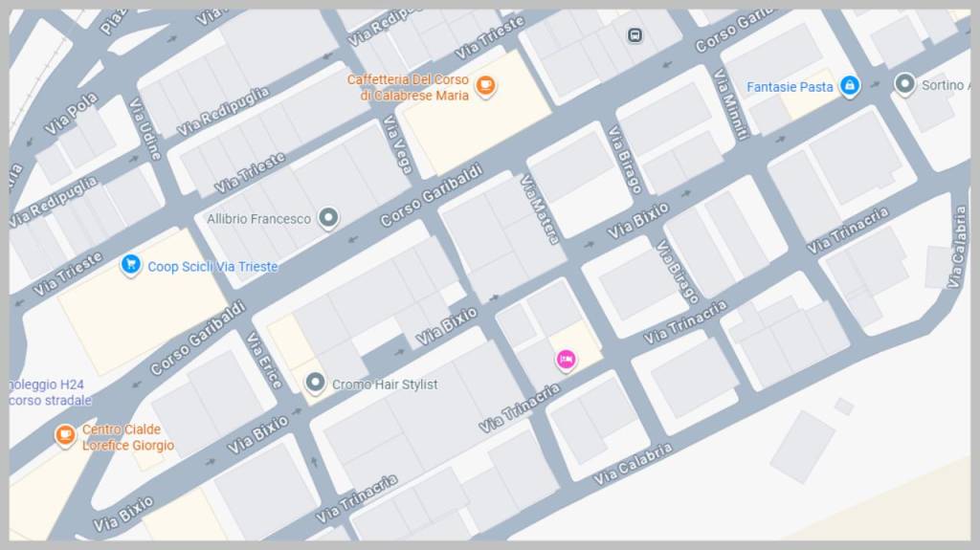Image resolution: width=980 pixels, height=550 pixels.
Task: Click the 'Via Minniti' street label
Action: click(x=730, y=103)
